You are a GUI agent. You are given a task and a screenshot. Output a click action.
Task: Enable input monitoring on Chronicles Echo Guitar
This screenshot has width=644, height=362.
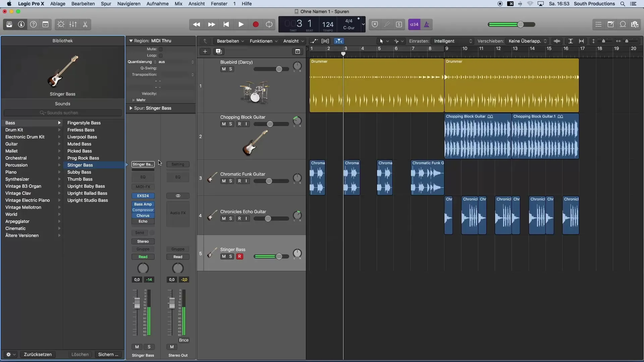click(246, 219)
